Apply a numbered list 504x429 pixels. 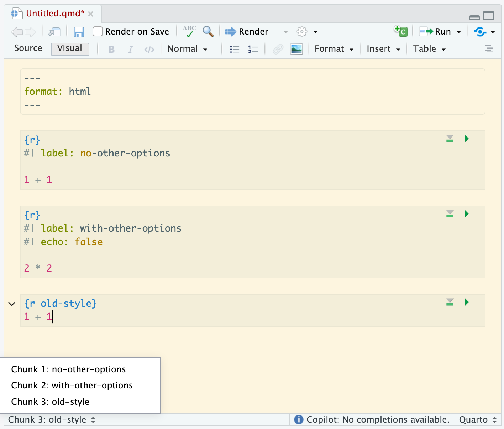pos(253,49)
